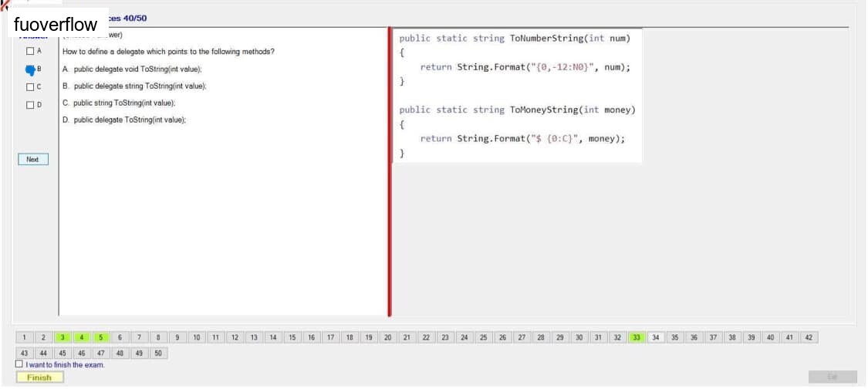The width and height of the screenshot is (868, 389).
Task: Select question 16 in navigator
Action: coord(311,337)
